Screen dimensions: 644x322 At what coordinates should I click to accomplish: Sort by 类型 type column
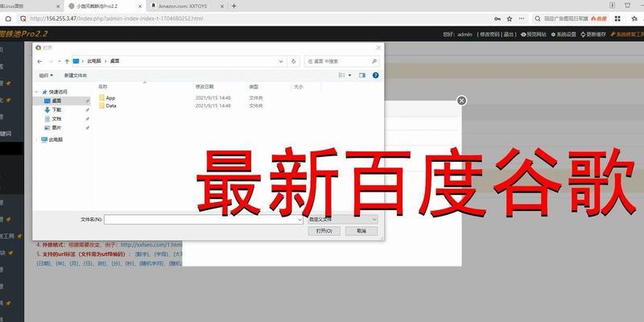[x=254, y=87]
